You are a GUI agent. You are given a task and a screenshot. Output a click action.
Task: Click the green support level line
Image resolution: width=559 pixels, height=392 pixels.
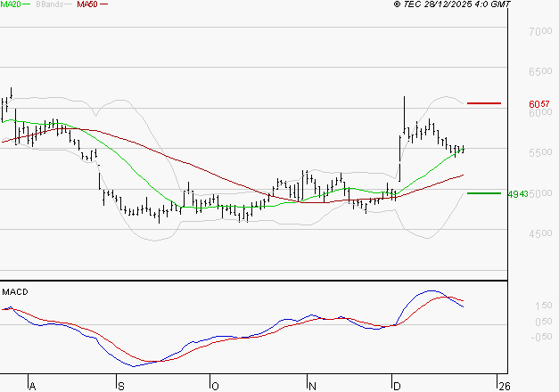pyautogui.click(x=484, y=193)
